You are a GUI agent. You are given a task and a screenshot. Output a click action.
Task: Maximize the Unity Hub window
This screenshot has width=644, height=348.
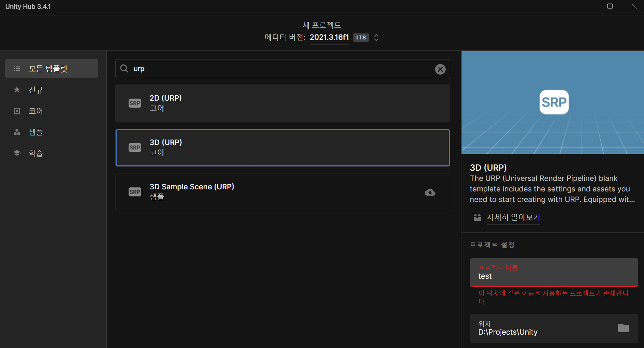pyautogui.click(x=610, y=6)
